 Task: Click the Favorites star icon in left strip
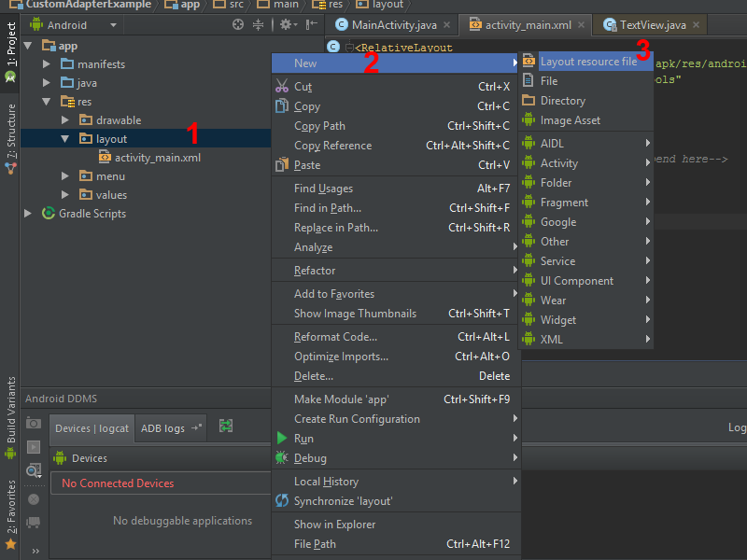point(10,544)
